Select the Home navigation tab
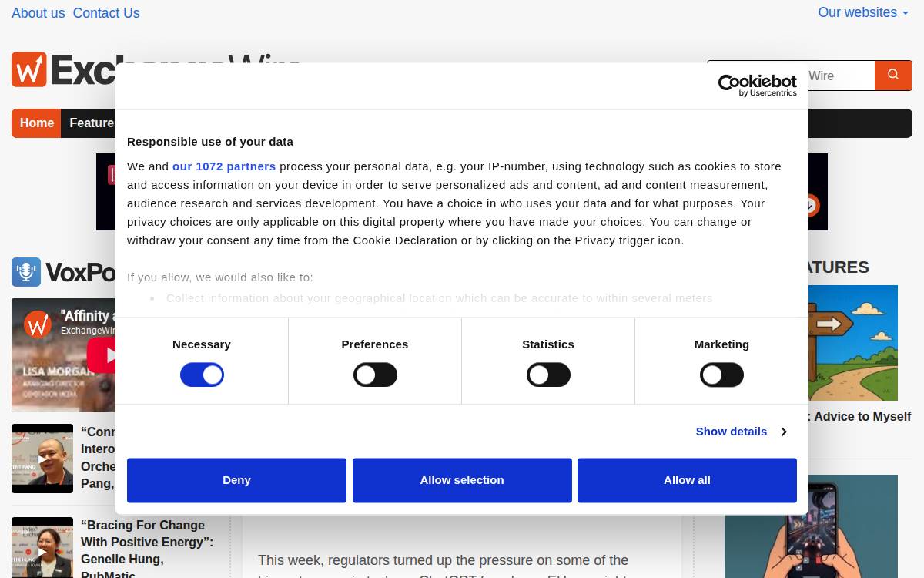Viewport: 924px width, 578px height. [36, 123]
